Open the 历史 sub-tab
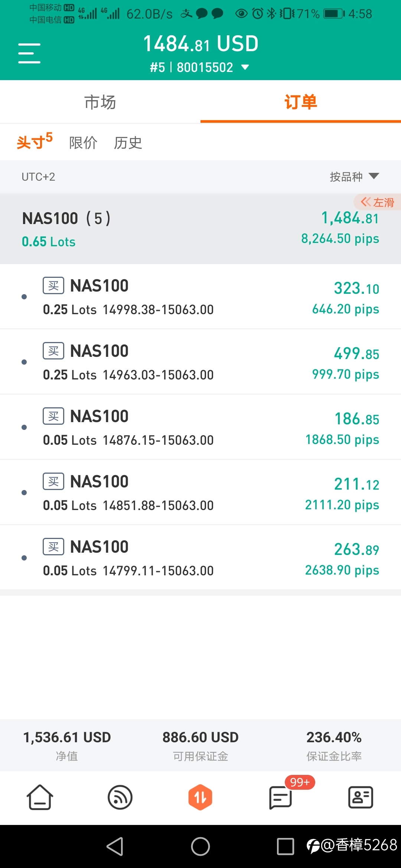Viewport: 401px width, 868px height. pos(128,143)
